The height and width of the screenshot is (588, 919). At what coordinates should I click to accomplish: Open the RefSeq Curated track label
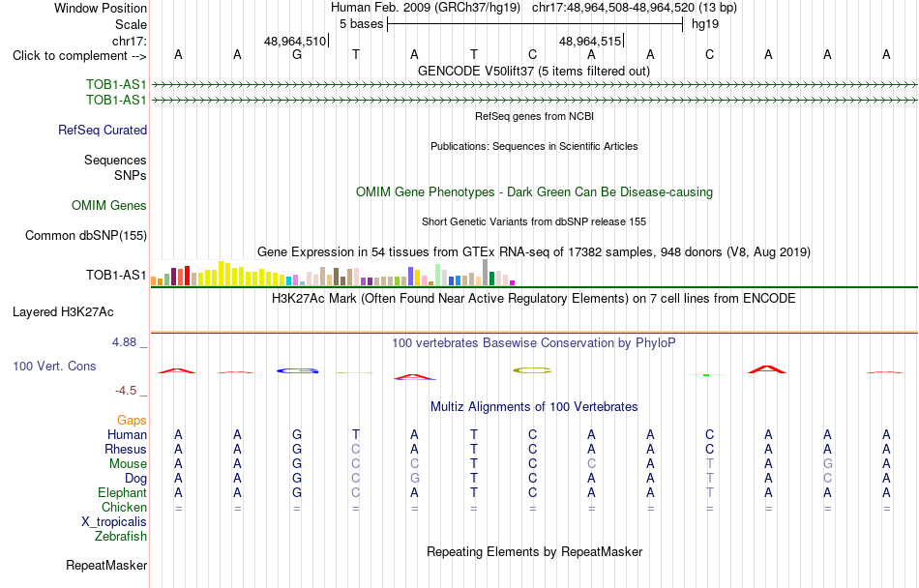102,130
